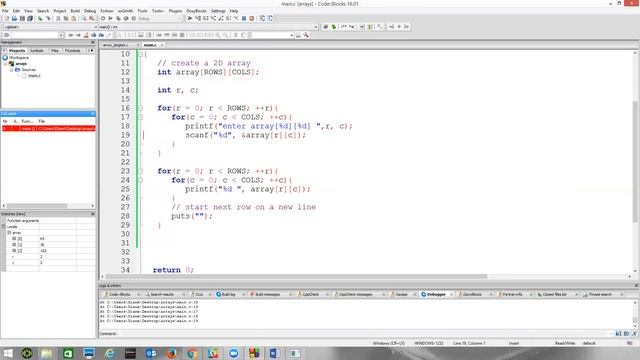
Task: Open the build target Debug dropdown
Action: click(x=180, y=18)
